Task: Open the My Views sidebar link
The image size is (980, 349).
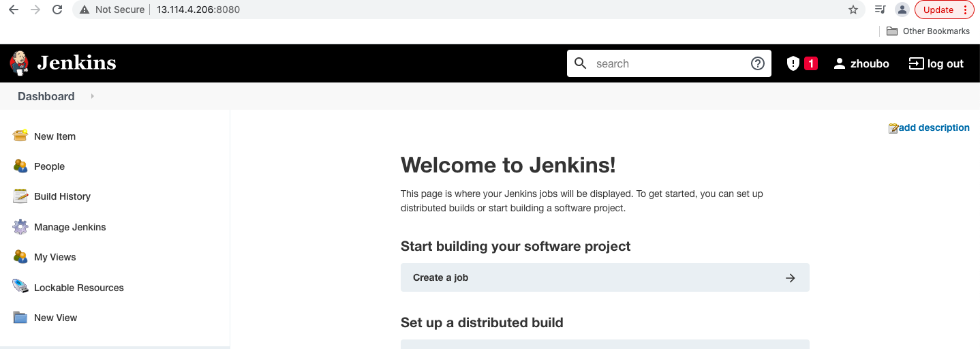Action: 55,257
